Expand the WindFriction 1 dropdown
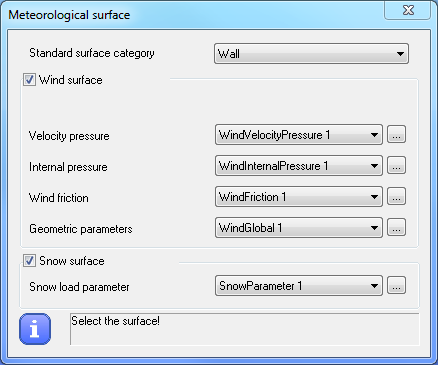Image resolution: width=438 pixels, height=365 pixels. tap(299, 197)
